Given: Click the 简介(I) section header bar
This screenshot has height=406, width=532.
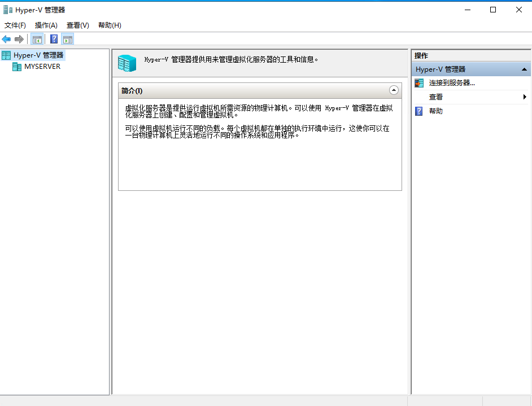Looking at the screenshot, I should coord(260,90).
